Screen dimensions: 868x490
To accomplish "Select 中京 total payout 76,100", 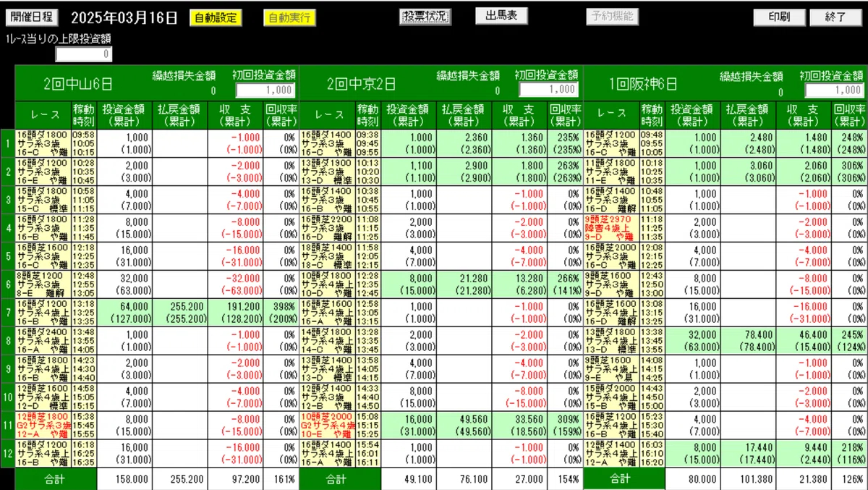I will pos(464,479).
